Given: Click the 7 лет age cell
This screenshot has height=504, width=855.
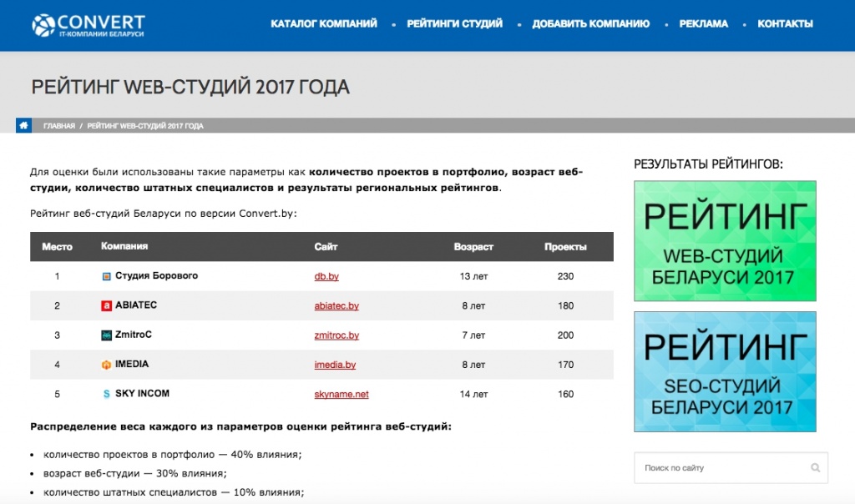Looking at the screenshot, I should [473, 335].
